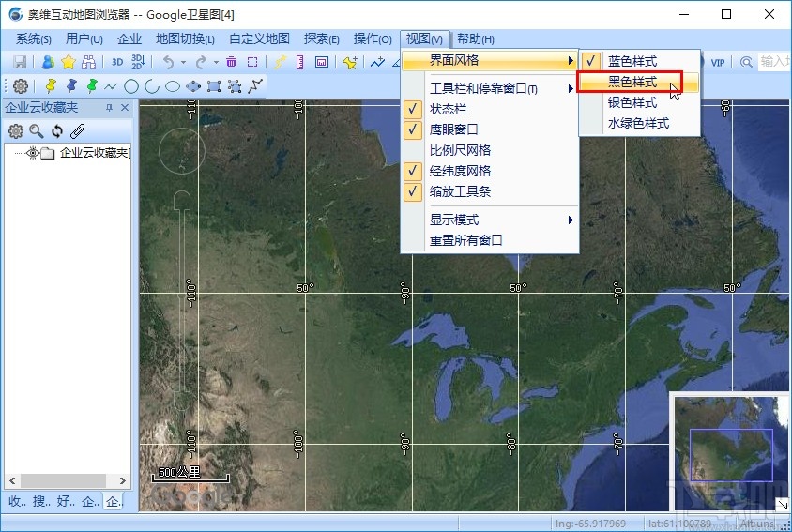The image size is (792, 532).
Task: Choose 黑色样式 black style
Action: (639, 82)
